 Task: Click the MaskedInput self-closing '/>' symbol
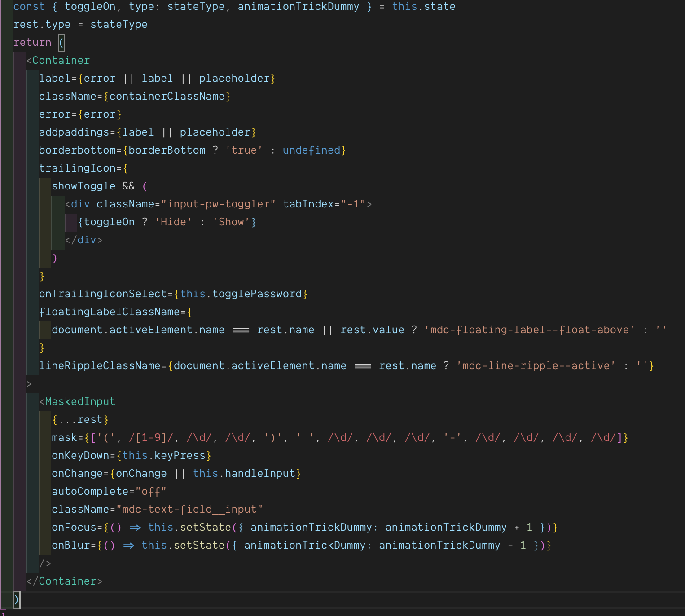pyautogui.click(x=45, y=563)
